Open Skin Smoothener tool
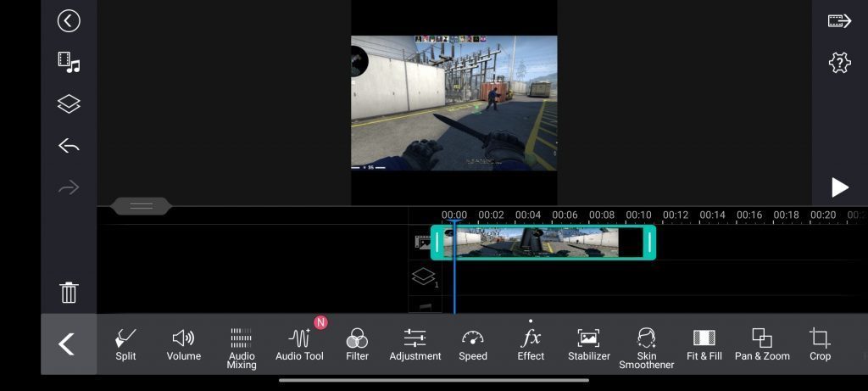This screenshot has width=868, height=391. click(x=646, y=347)
